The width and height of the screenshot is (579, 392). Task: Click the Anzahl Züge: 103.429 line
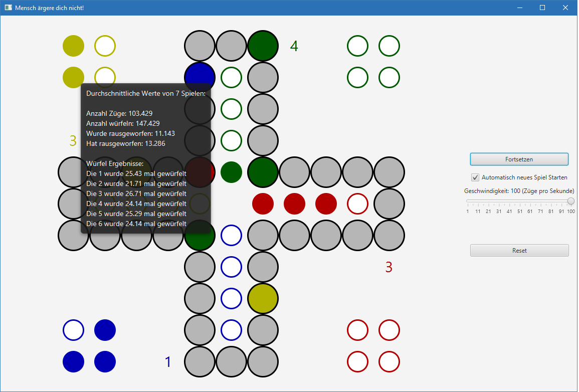pyautogui.click(x=119, y=113)
